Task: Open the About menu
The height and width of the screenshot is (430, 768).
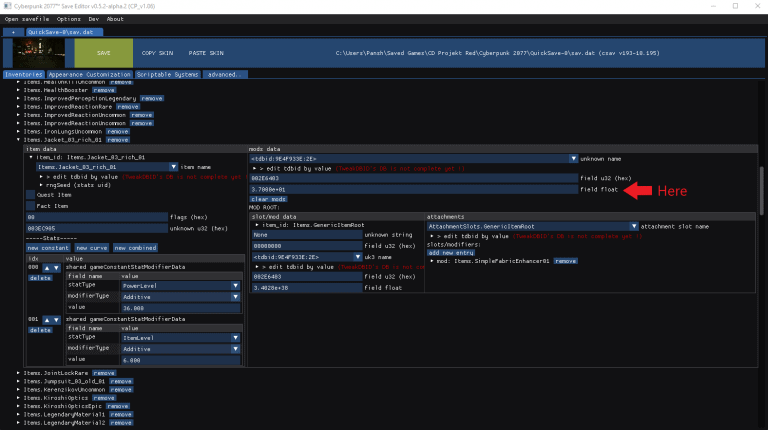Action: pos(115,19)
